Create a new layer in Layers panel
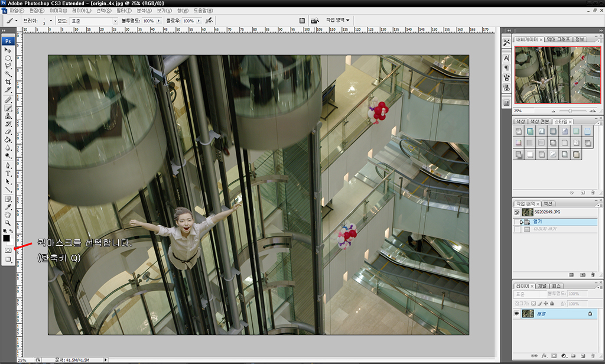Image resolution: width=605 pixels, height=364 pixels. point(583,356)
